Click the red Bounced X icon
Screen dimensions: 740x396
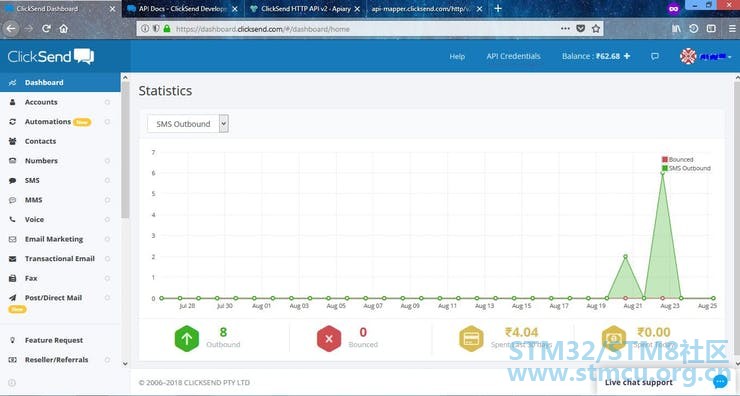(329, 338)
